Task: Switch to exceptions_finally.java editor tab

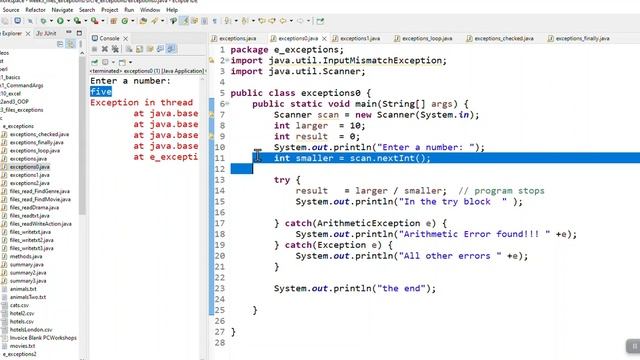Action: [x=579, y=38]
